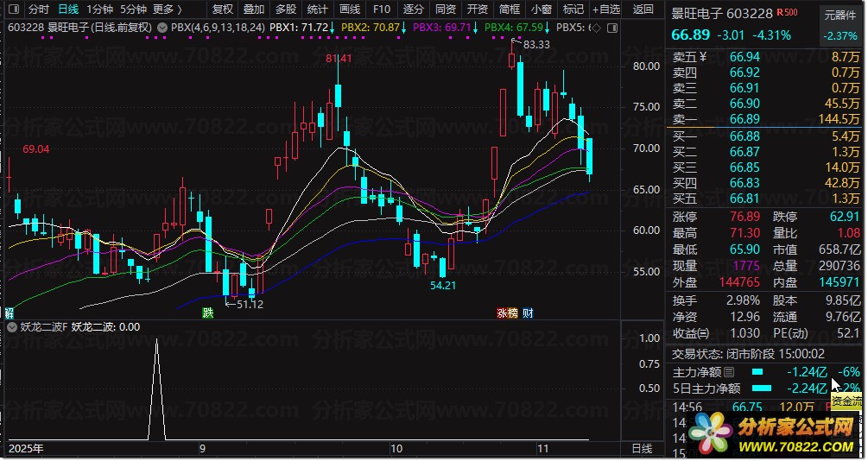The image size is (868, 461).
Task: Click the 涨停 value 76.89
Action: (x=744, y=217)
